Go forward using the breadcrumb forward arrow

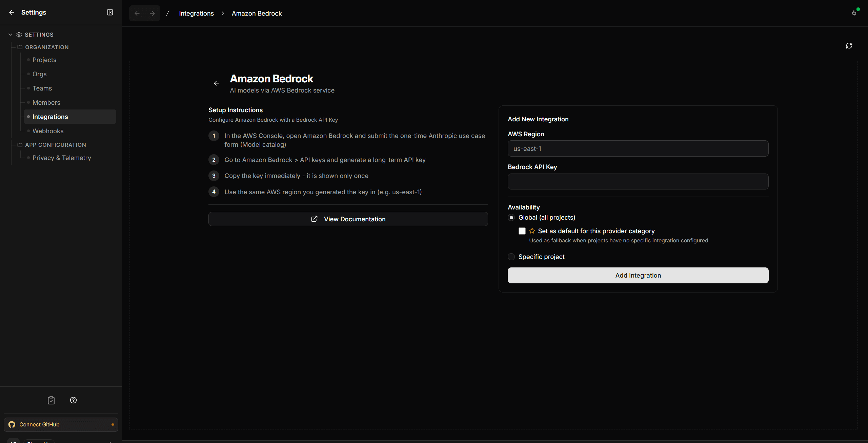point(152,14)
